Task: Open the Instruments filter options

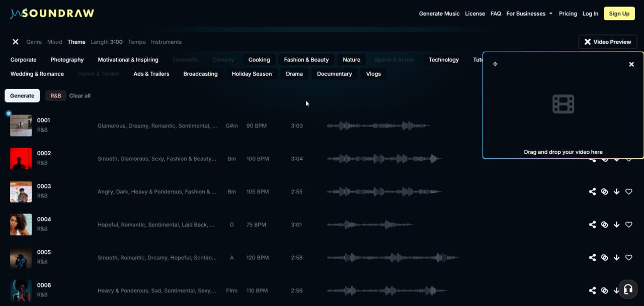Action: pyautogui.click(x=166, y=42)
